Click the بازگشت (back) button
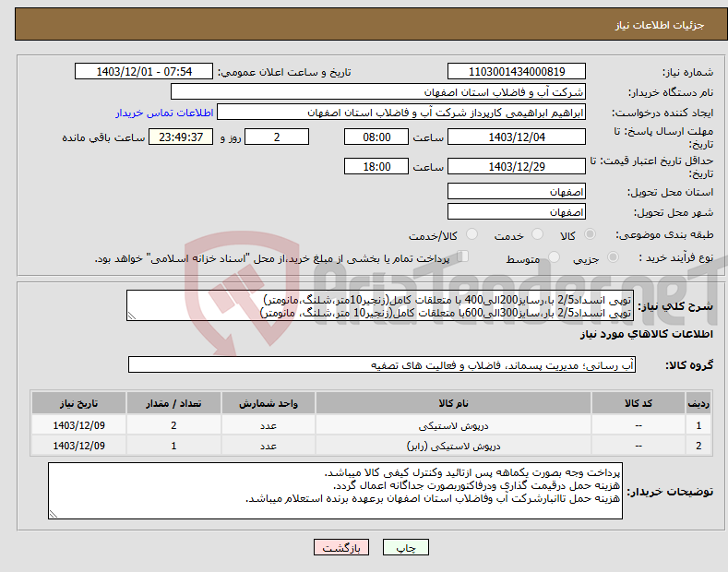The image size is (728, 572). pyautogui.click(x=341, y=547)
